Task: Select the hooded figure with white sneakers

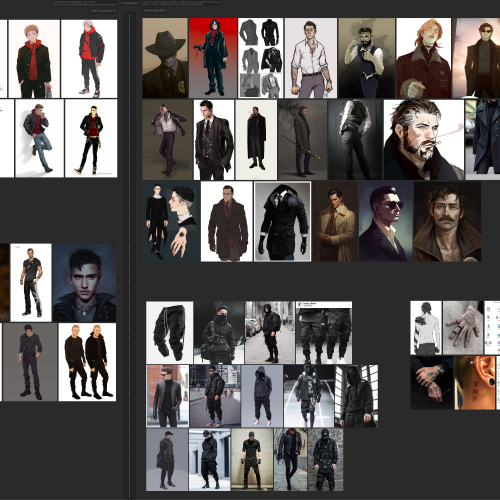Action: click(262, 396)
